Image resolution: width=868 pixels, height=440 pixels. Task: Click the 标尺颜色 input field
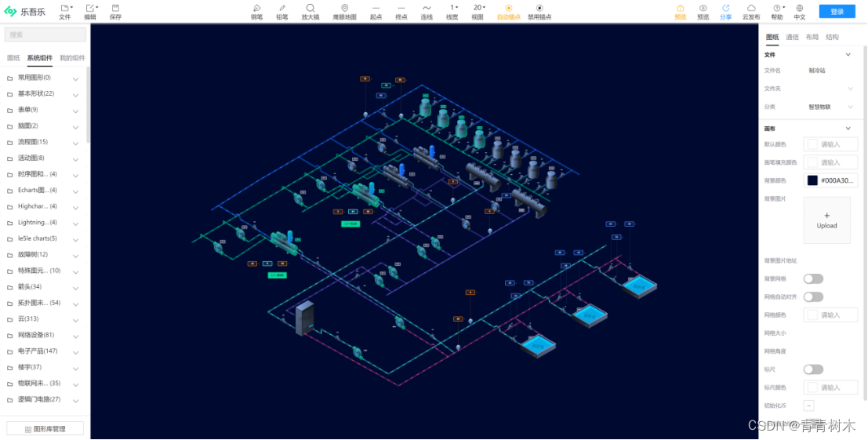coord(831,387)
